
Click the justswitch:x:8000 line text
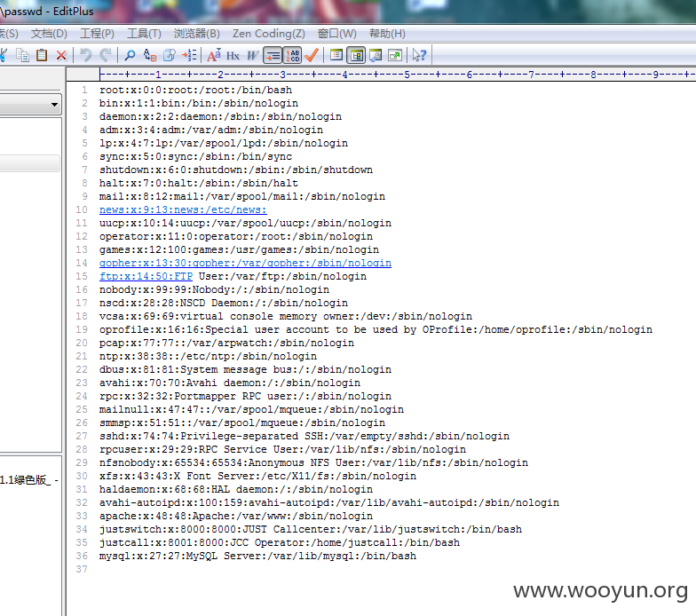[x=311, y=529]
